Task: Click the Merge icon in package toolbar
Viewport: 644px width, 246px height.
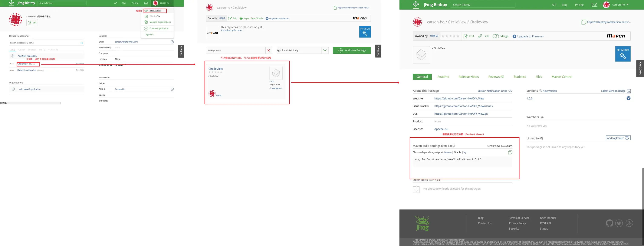Action: tap(496, 36)
